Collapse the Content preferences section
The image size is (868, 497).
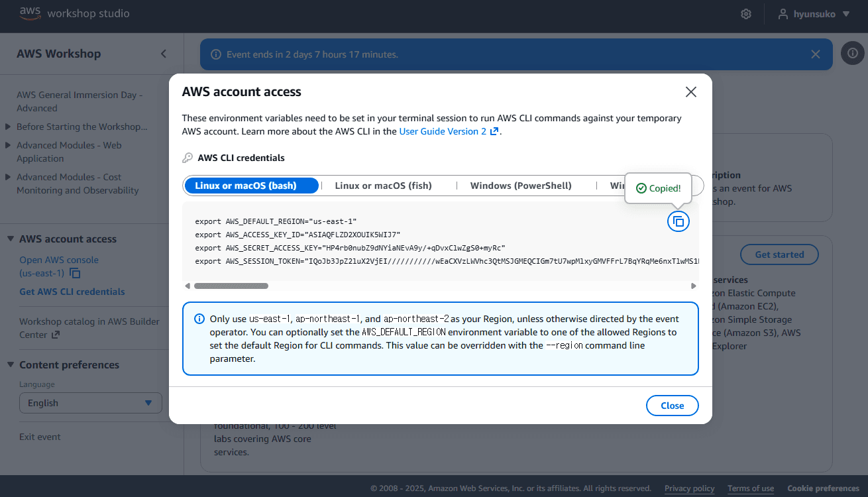69,364
